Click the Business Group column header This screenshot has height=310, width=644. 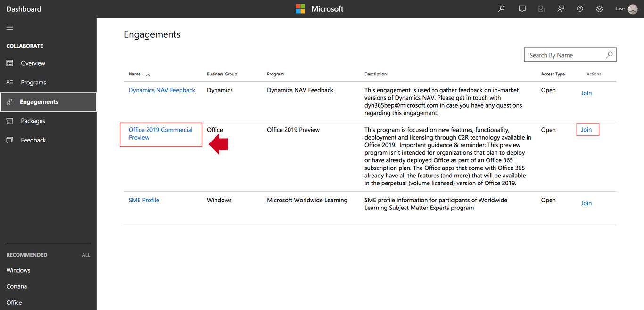(x=222, y=74)
